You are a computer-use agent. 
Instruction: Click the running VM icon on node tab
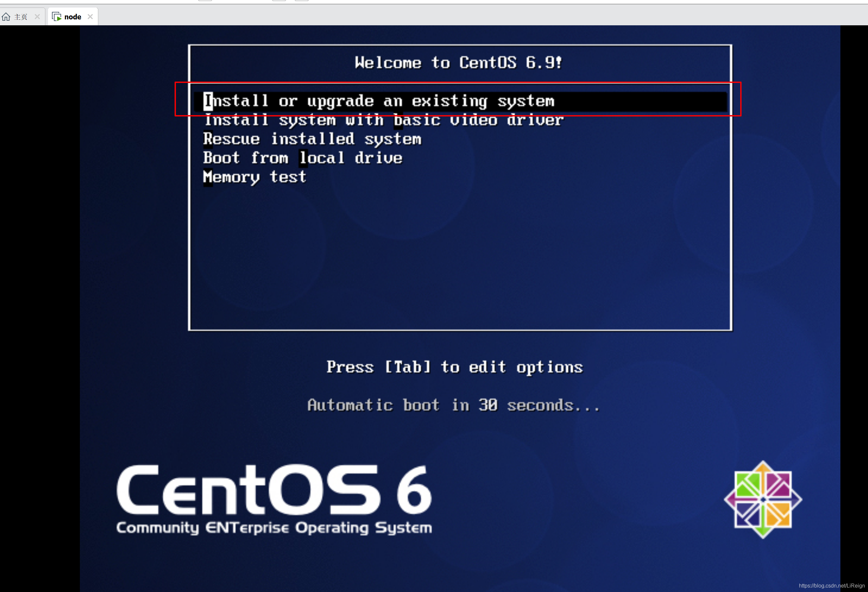57,17
